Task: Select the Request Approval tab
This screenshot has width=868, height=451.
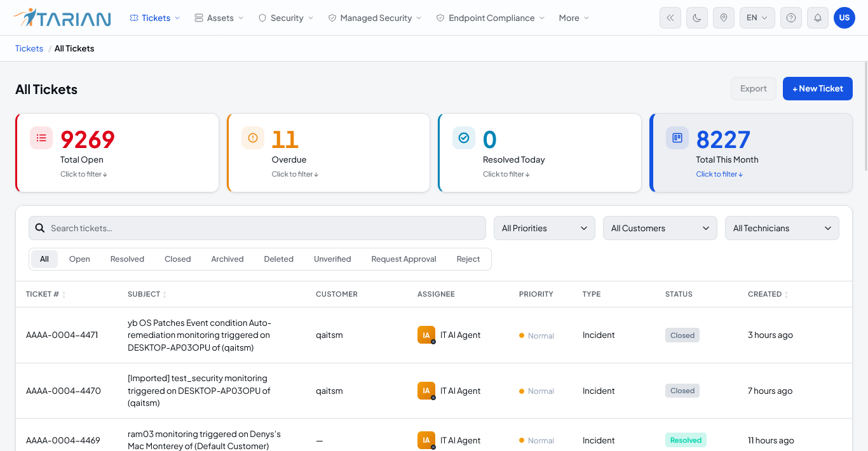Action: [403, 259]
